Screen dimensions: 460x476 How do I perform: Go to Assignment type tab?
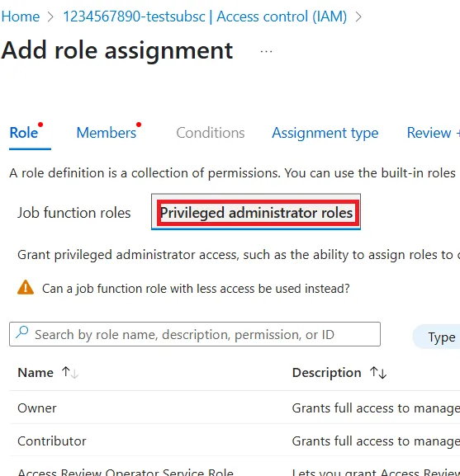pos(325,133)
